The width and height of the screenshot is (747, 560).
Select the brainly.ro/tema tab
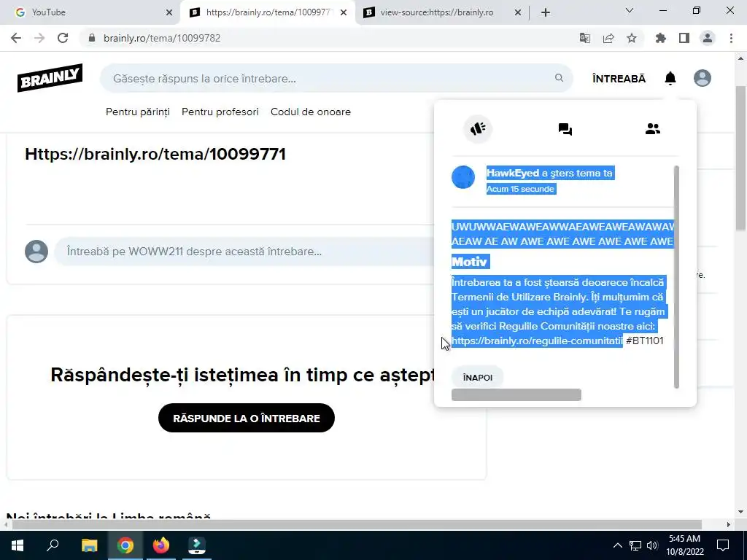268,12
